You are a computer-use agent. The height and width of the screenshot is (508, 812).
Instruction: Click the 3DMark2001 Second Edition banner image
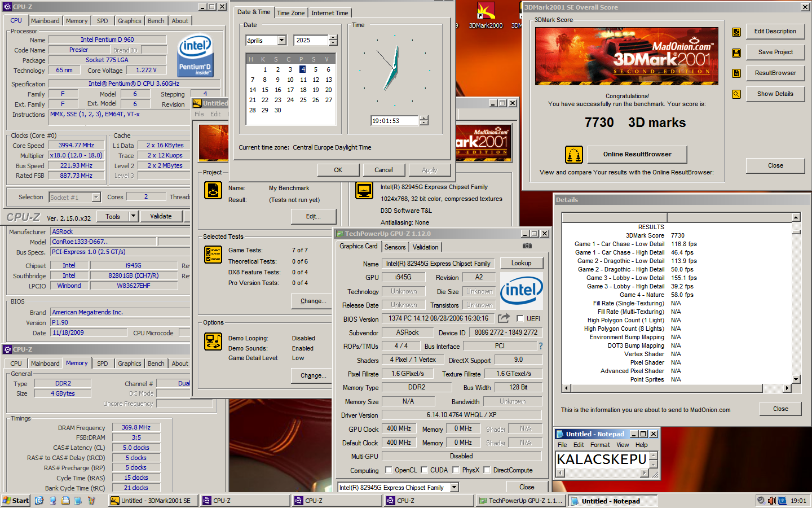pyautogui.click(x=627, y=56)
